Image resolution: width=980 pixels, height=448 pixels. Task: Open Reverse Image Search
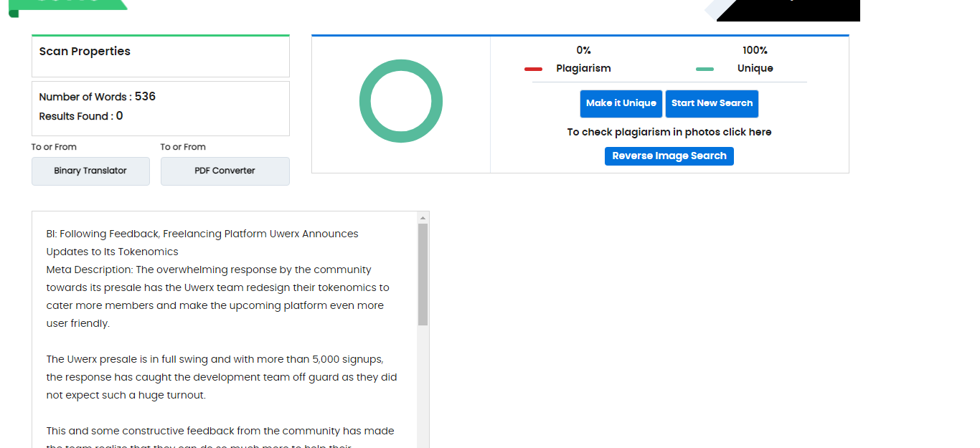coord(669,156)
